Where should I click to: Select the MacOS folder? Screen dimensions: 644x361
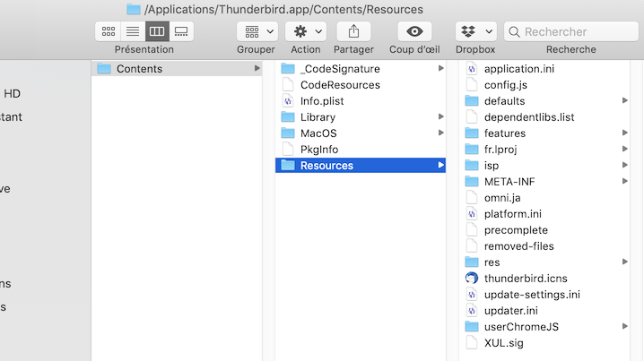(361, 133)
